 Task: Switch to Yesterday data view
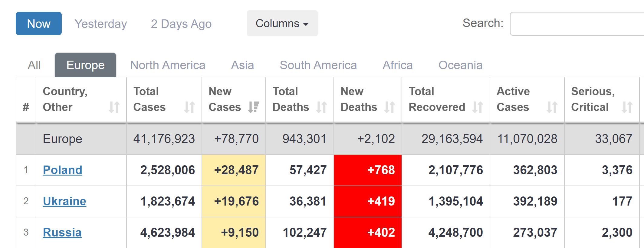[x=101, y=24]
